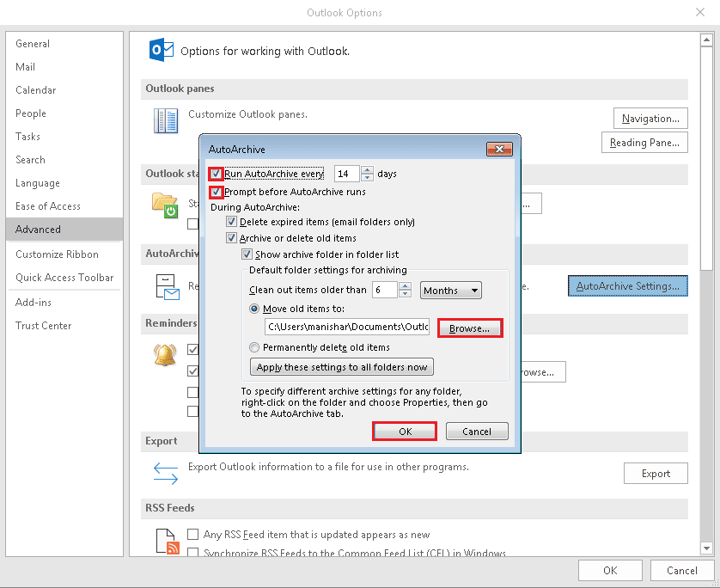This screenshot has height=588, width=720.
Task: Increase clean out items age up arrow
Action: coord(405,285)
